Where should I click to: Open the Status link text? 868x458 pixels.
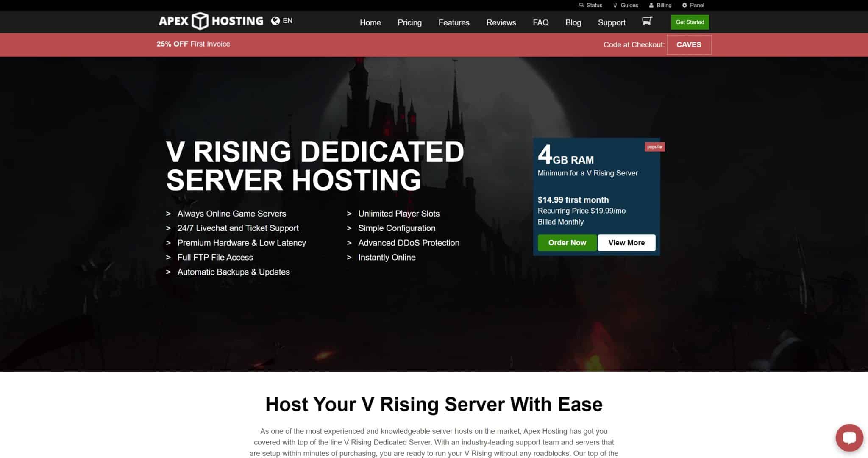coord(594,5)
